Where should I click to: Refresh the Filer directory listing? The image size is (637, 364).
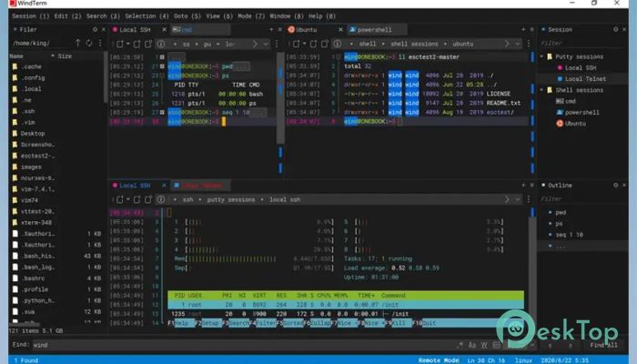(89, 43)
